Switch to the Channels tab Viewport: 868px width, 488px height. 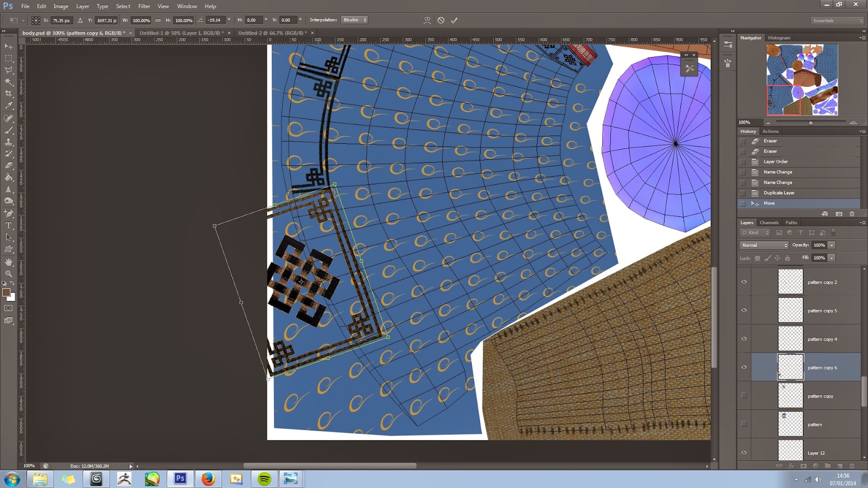pyautogui.click(x=769, y=223)
